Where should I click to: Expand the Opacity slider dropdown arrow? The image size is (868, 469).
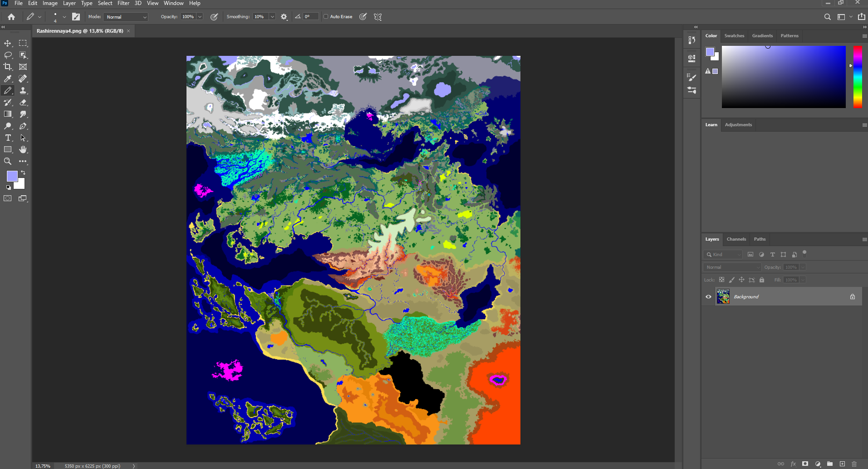[200, 17]
